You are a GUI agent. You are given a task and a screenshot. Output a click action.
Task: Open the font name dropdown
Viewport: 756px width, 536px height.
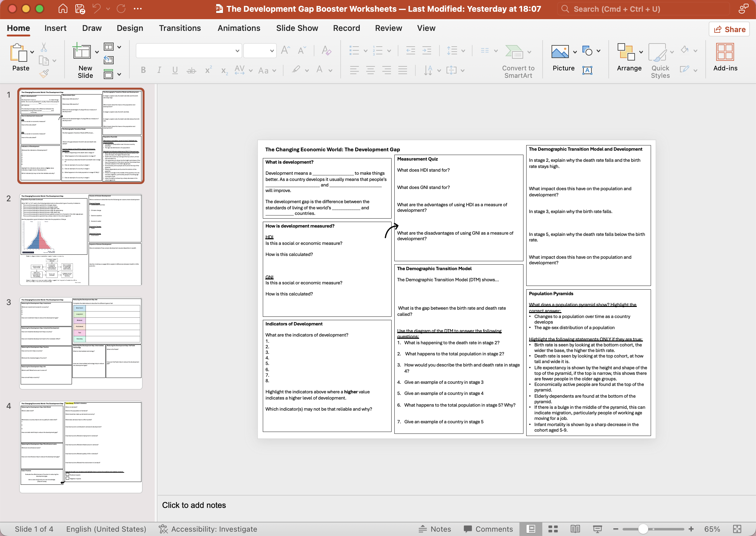click(237, 51)
